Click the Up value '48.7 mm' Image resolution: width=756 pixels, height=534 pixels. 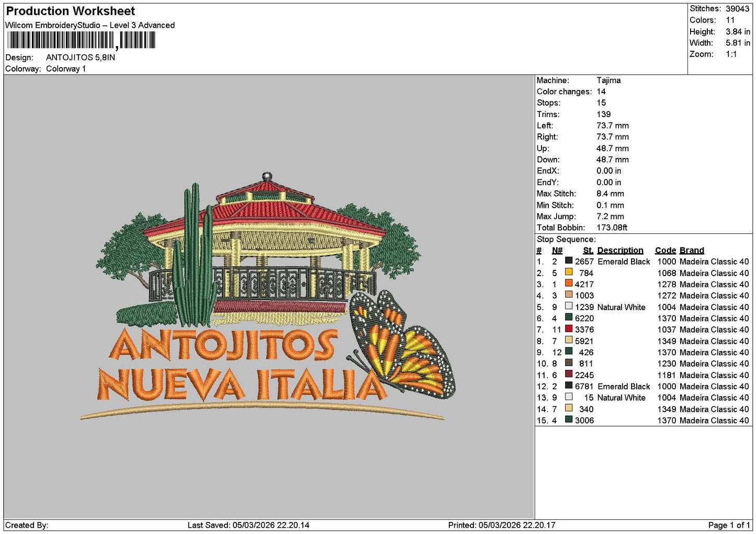pyautogui.click(x=613, y=149)
